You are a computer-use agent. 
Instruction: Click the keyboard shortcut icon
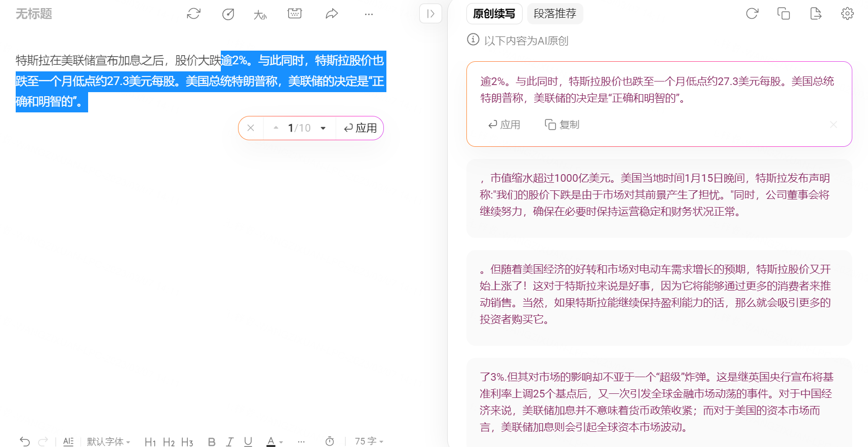(x=295, y=14)
